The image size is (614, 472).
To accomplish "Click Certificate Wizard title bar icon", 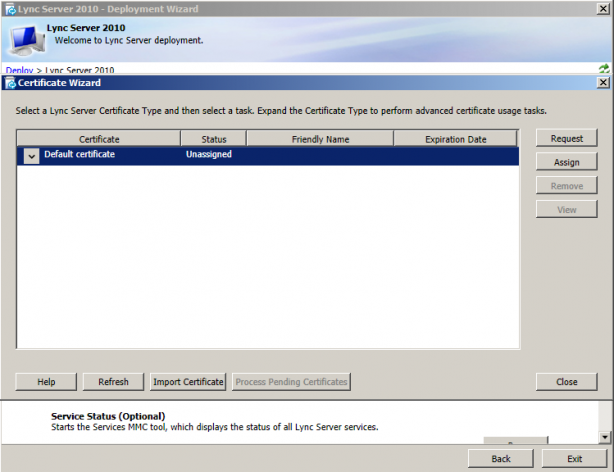I will tap(11, 83).
